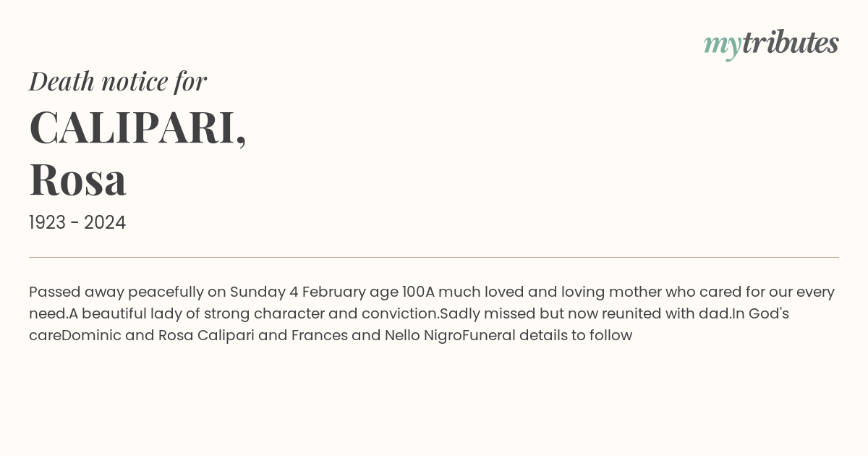868x456 pixels.
Task: Select the first name Rosa heading
Action: 78,179
